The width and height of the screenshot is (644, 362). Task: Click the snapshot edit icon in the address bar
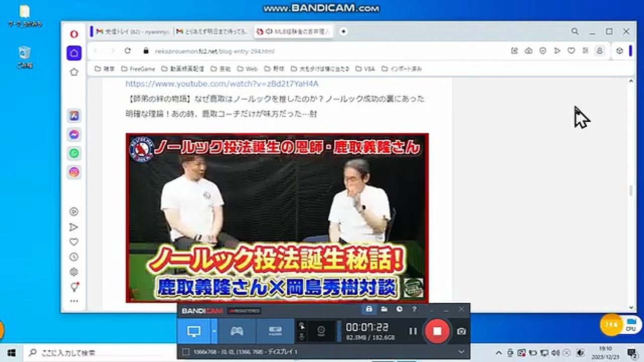(514, 51)
